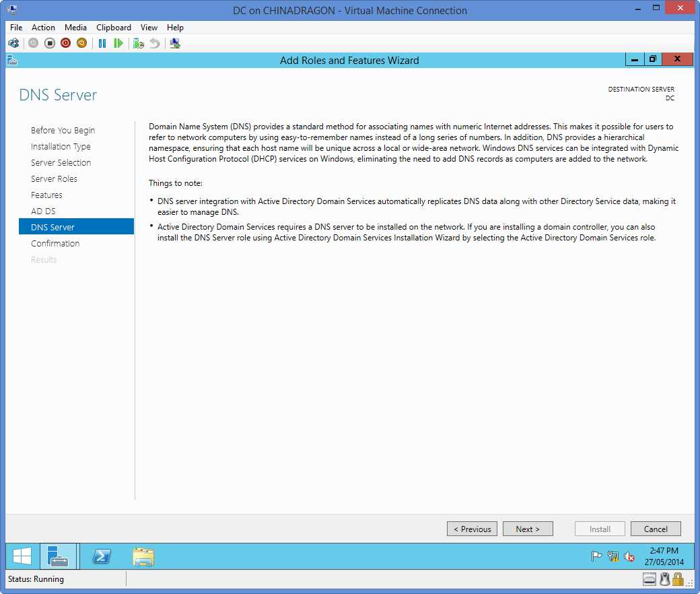This screenshot has height=594, width=700.
Task: Click the wizard title bar icon
Action: (13, 61)
